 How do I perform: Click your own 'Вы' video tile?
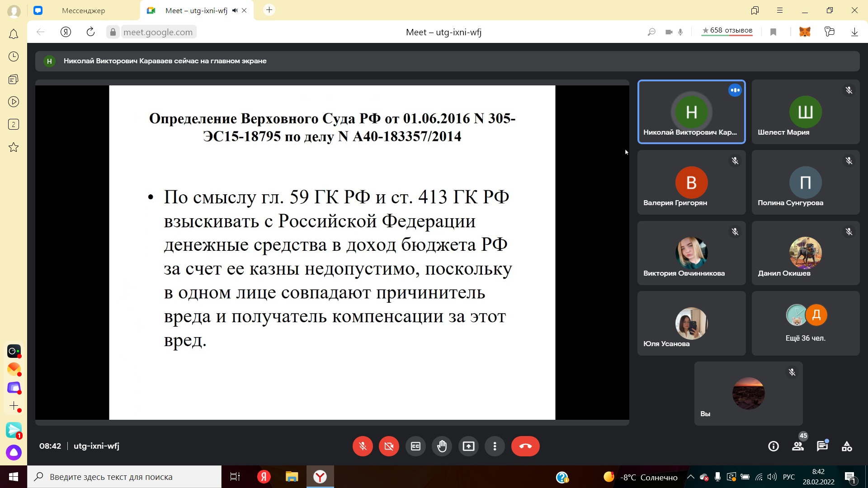(x=748, y=394)
